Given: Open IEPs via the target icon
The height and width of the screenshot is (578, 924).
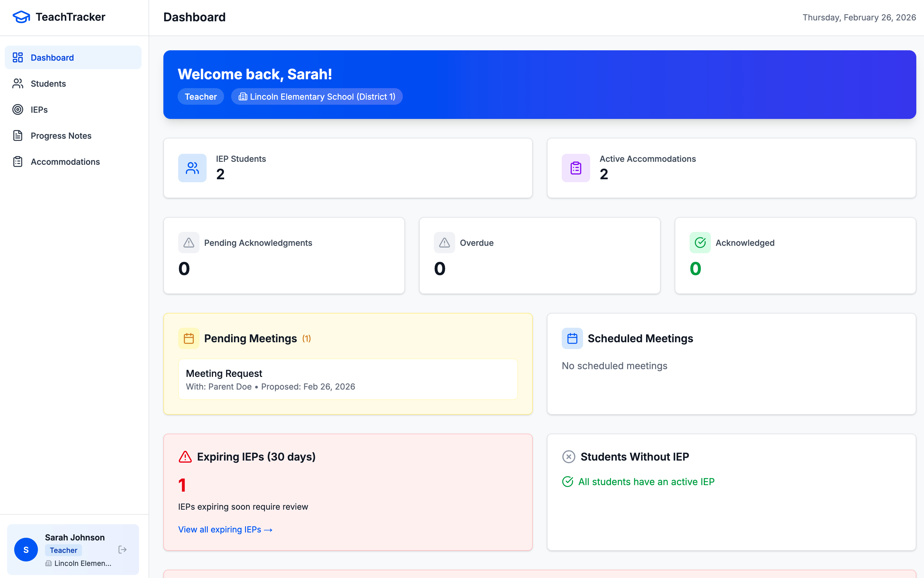Looking at the screenshot, I should click(17, 109).
